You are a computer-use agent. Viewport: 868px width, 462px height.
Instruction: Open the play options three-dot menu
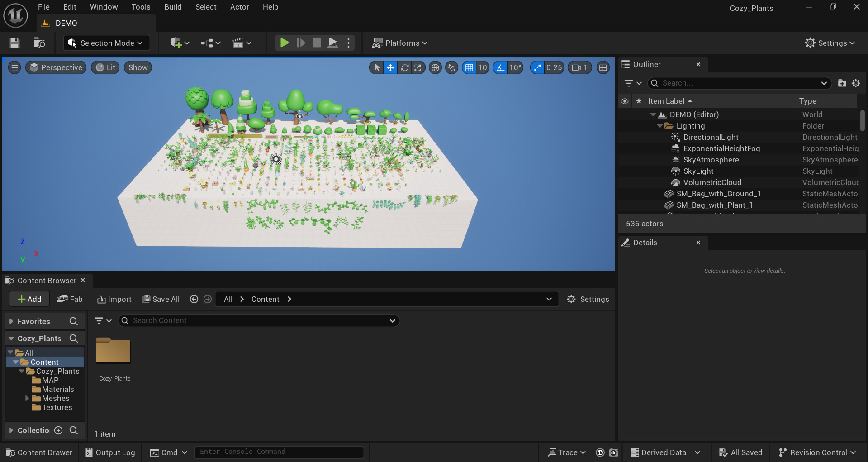click(348, 43)
